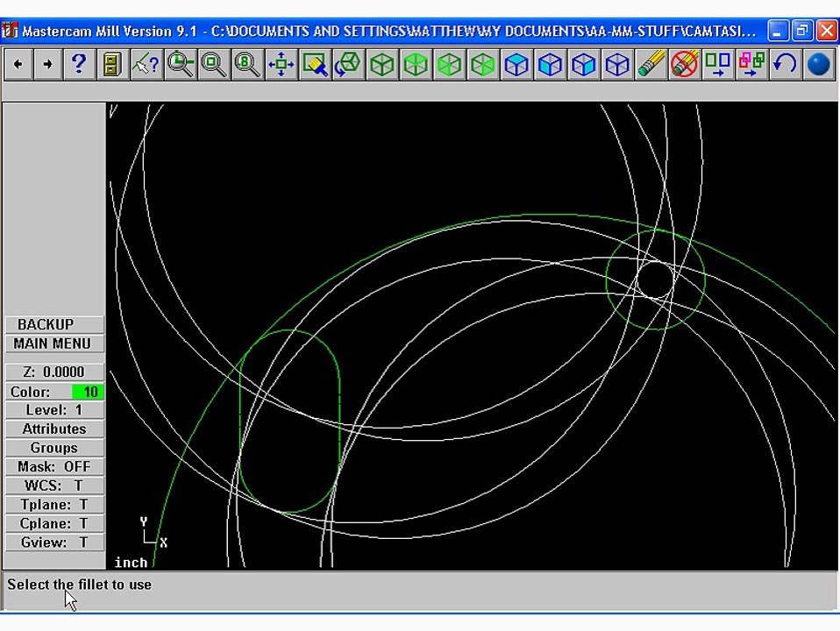
Task: Go to the next toolbar page arrow
Action: point(47,64)
